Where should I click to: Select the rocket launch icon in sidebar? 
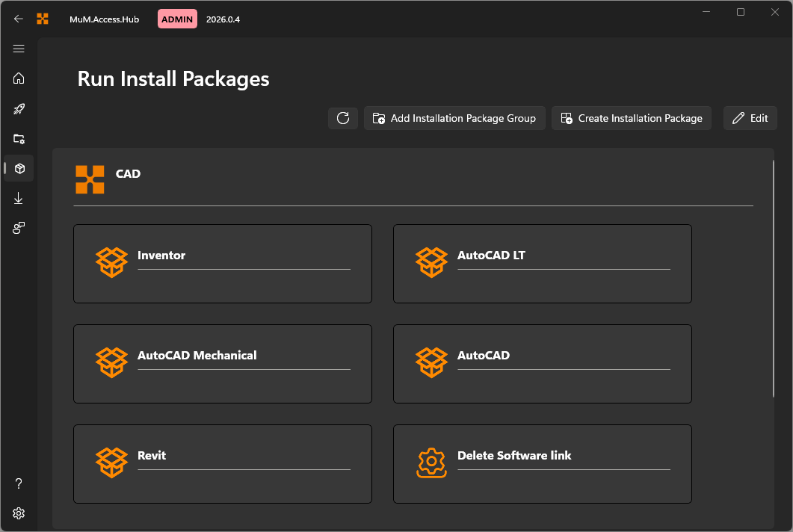click(x=19, y=108)
